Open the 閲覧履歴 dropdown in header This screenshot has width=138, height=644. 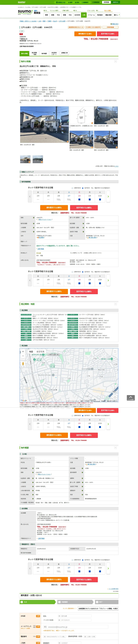point(97,2)
